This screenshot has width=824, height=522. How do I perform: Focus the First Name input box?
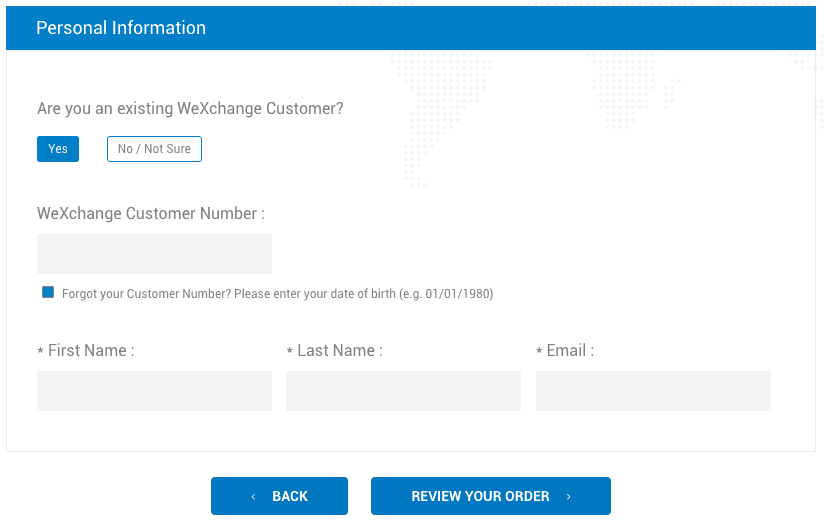[x=154, y=391]
